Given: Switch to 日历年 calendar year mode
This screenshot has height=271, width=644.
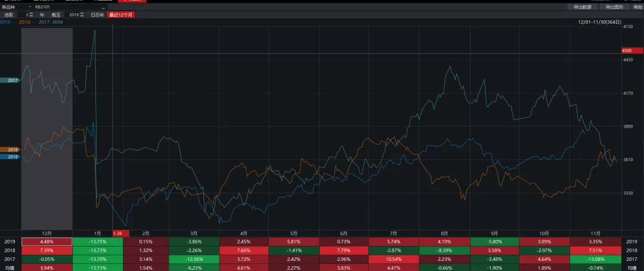Looking at the screenshot, I should coord(97,14).
